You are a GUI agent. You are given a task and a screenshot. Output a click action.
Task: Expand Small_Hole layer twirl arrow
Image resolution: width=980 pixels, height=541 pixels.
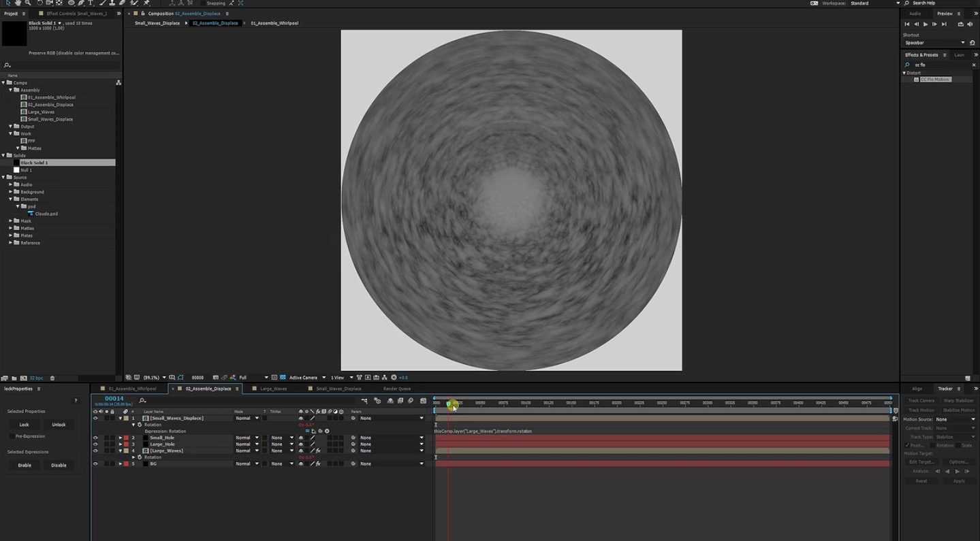tap(121, 438)
